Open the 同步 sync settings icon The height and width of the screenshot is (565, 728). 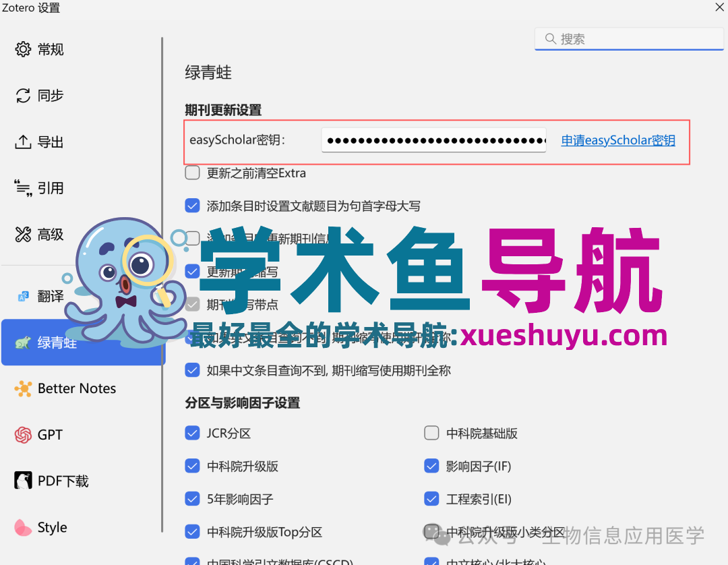click(x=23, y=96)
